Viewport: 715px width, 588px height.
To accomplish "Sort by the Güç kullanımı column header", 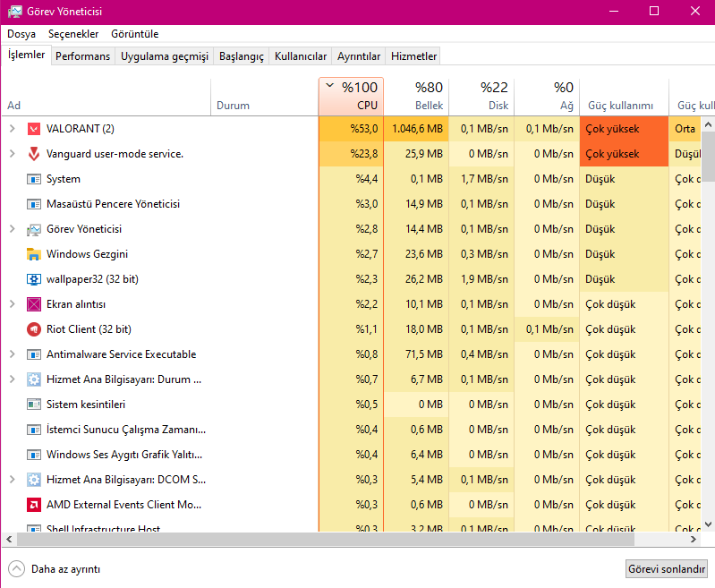I will pos(624,97).
